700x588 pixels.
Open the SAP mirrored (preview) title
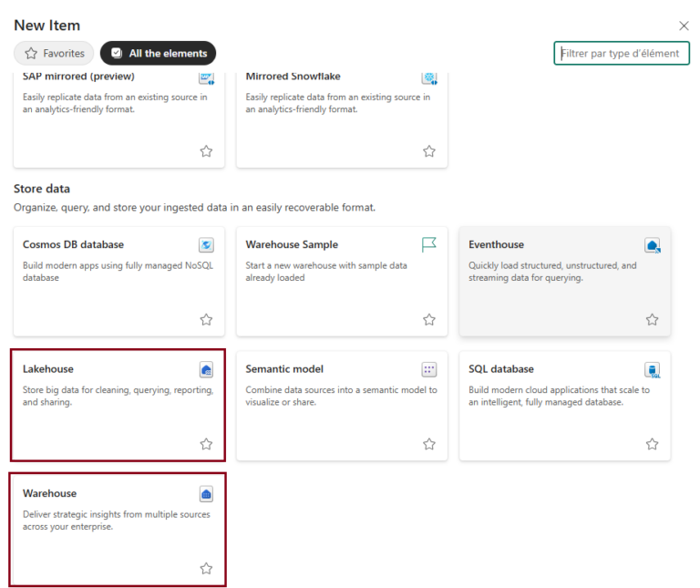78,77
